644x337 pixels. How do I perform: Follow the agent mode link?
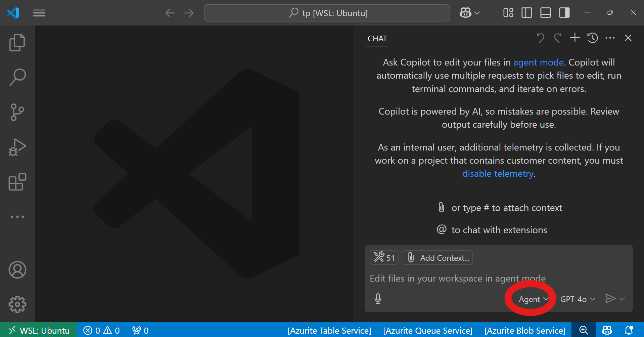click(x=538, y=62)
